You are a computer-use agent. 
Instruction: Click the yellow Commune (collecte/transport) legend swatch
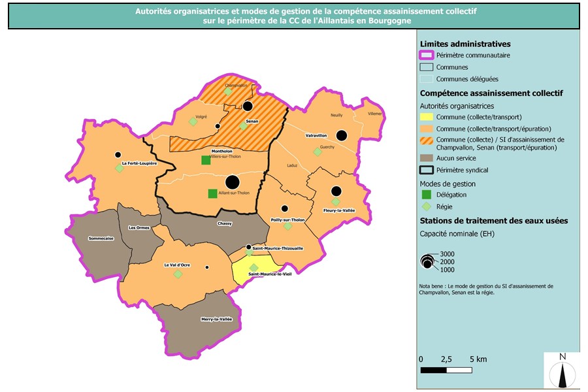click(427, 117)
